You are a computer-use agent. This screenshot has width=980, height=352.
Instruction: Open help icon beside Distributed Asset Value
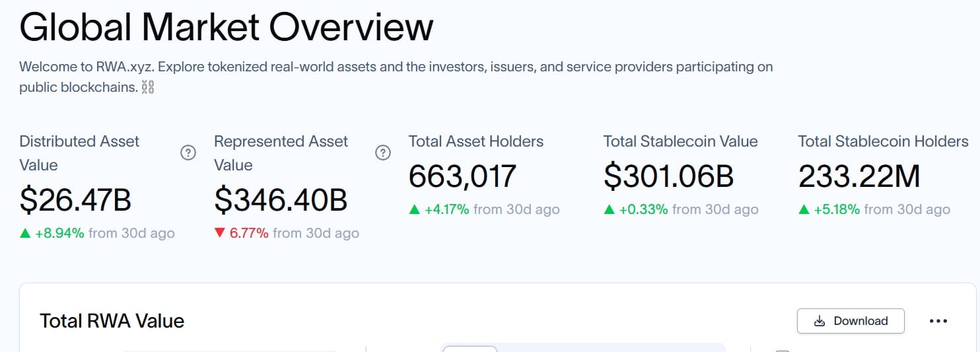click(x=188, y=153)
